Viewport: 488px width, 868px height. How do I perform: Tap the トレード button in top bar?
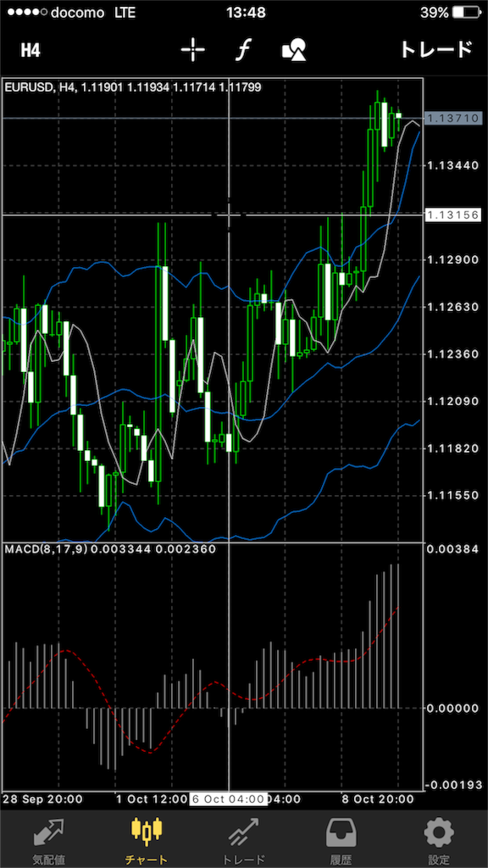436,50
